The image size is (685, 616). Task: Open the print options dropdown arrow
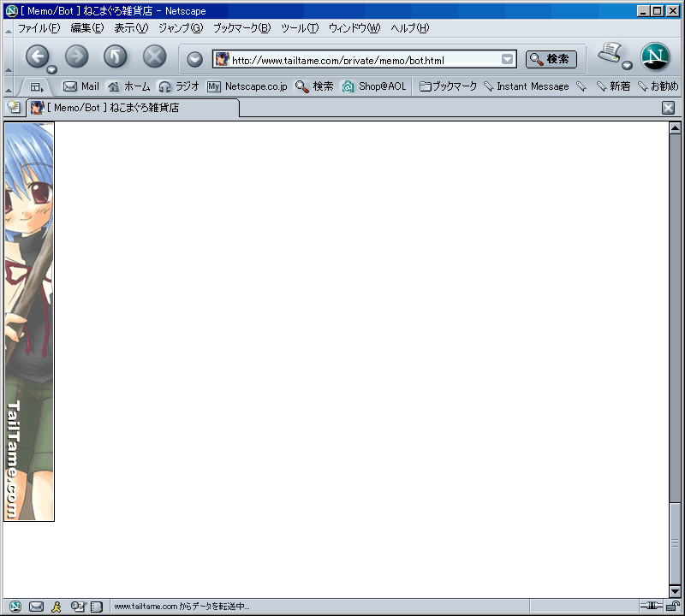coord(628,66)
